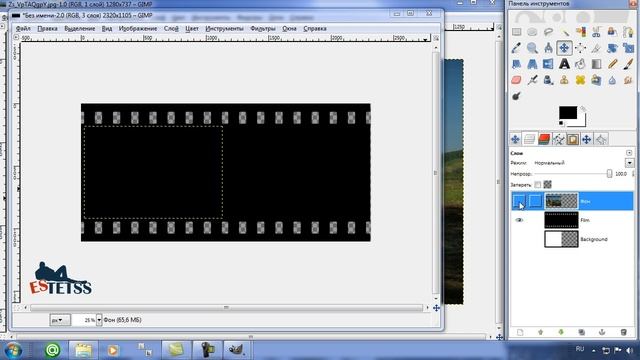This screenshot has height=360, width=640.
Task: Raise the selected layer
Action: click(540, 332)
